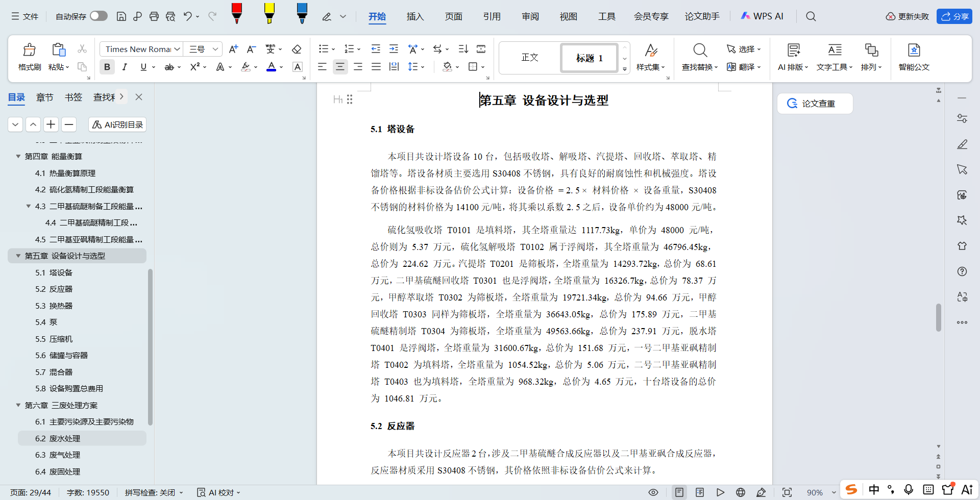Select outline entry 6.2 废水处理
980x500 pixels.
coord(82,438)
